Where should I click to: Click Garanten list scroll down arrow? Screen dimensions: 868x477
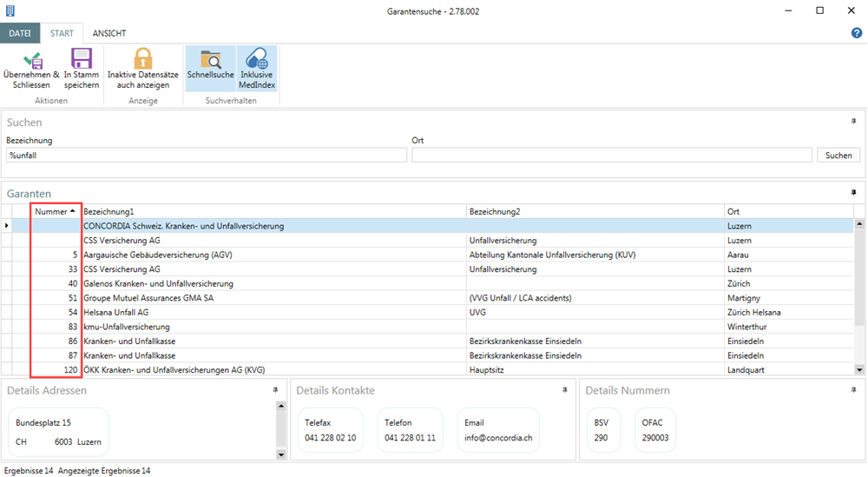[x=859, y=370]
